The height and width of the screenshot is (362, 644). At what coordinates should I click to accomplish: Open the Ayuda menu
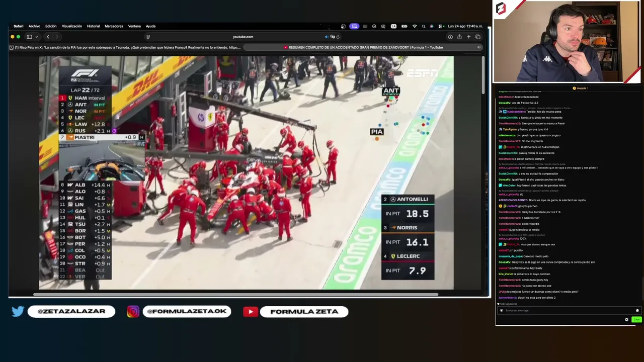coord(150,26)
